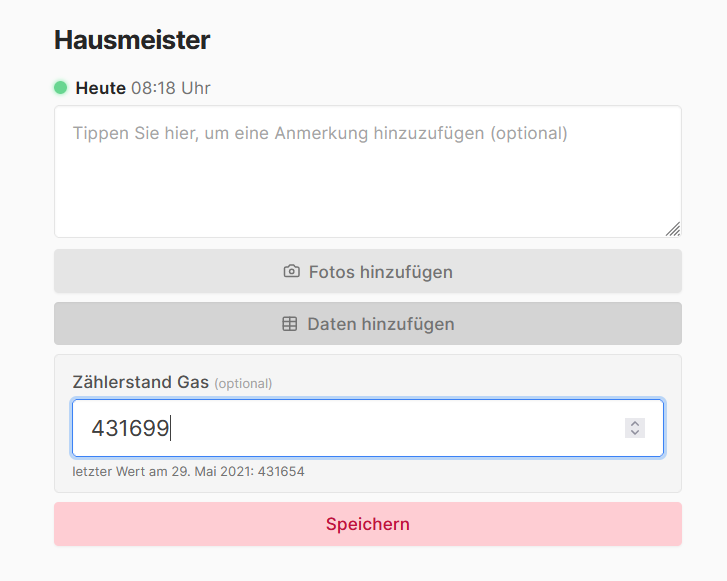Viewport: 727px width, 581px height.
Task: Click the green status dot next to Heute
Action: (x=61, y=88)
